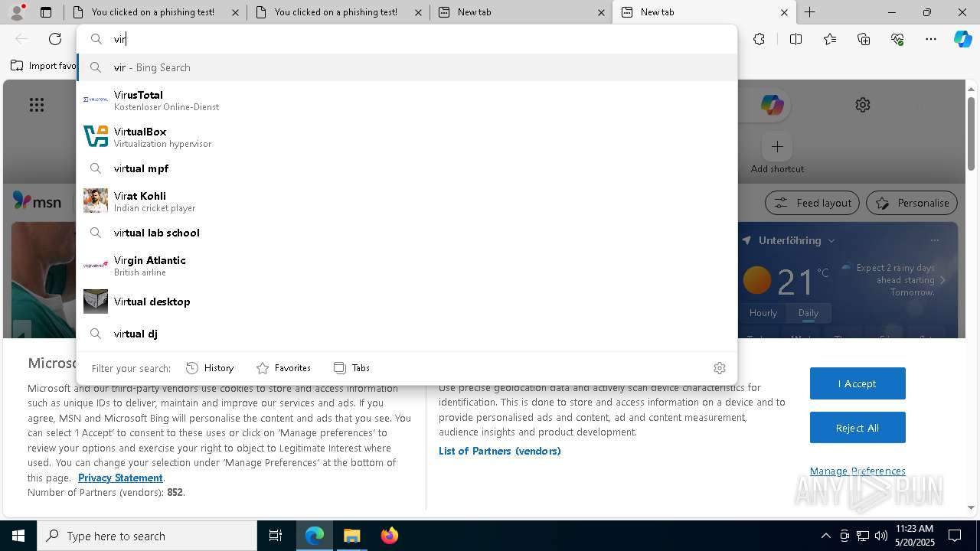
Task: Open the Windows Start menu
Action: [x=18, y=536]
